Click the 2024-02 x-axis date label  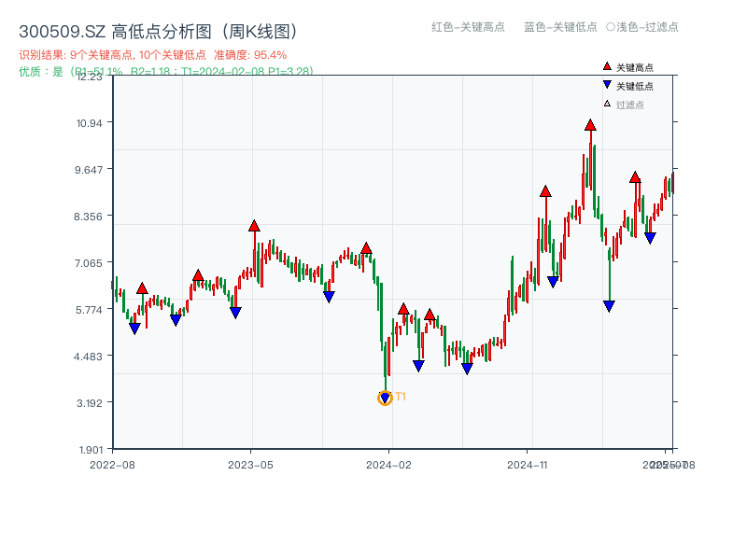click(388, 464)
